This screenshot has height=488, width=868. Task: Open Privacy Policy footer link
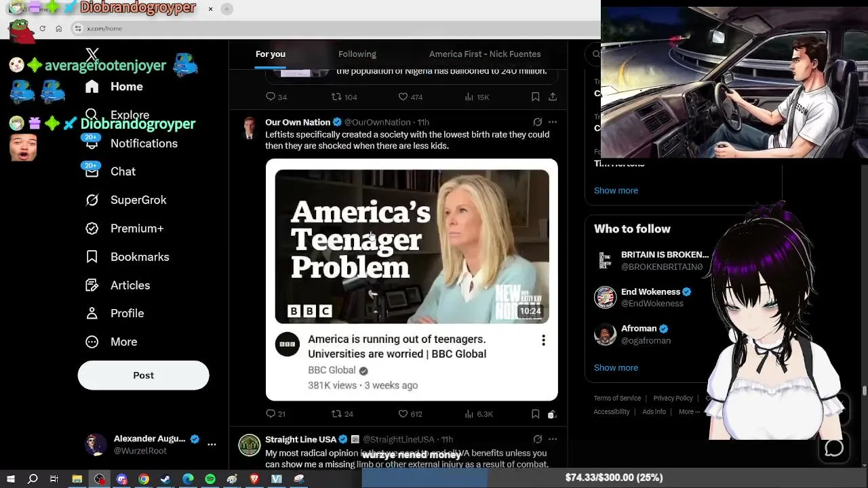(x=673, y=398)
